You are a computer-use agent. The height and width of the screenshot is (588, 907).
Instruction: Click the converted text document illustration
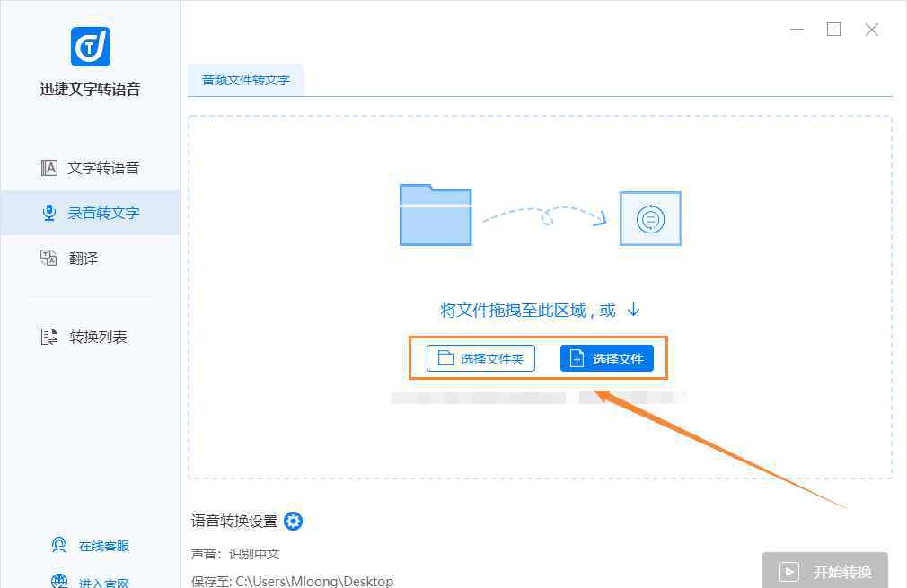point(650,218)
